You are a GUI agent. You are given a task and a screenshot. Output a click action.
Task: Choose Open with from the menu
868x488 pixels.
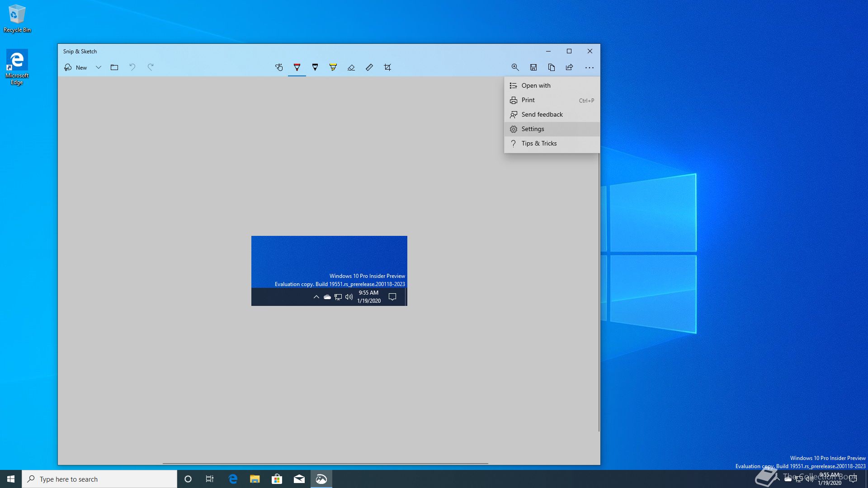552,85
